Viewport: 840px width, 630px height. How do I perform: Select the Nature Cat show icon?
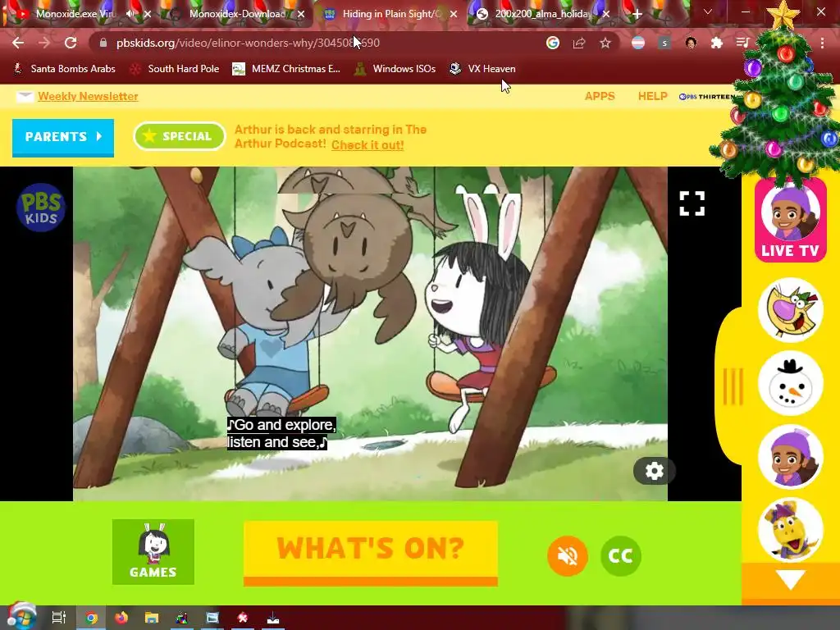click(x=790, y=309)
